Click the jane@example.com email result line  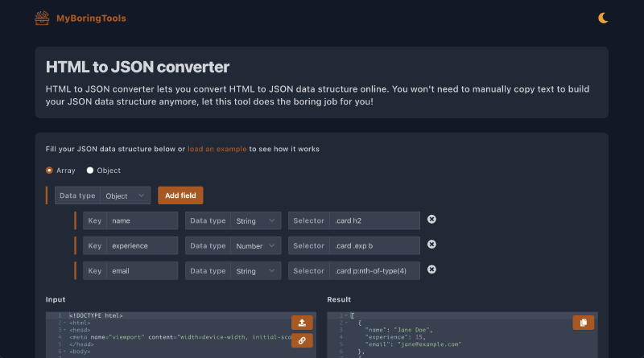click(413, 344)
